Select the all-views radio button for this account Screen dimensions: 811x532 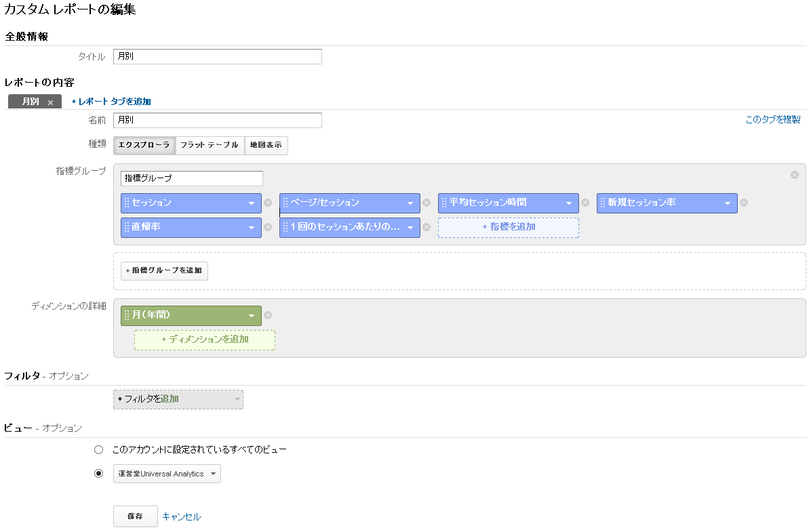(x=99, y=449)
